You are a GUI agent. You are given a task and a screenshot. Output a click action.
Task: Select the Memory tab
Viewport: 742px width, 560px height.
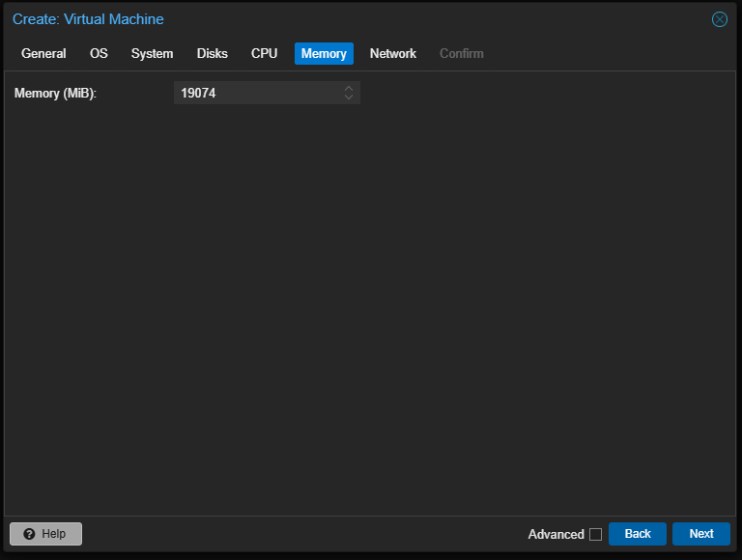[324, 53]
